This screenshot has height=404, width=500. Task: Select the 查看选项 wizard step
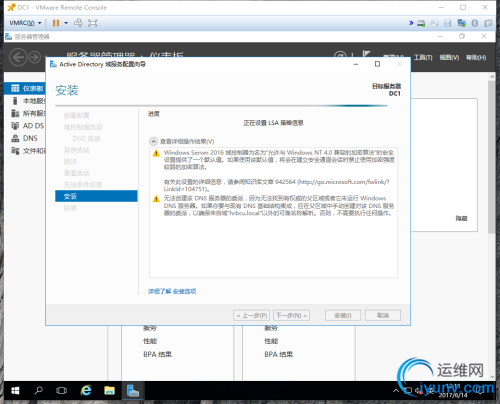tap(76, 173)
